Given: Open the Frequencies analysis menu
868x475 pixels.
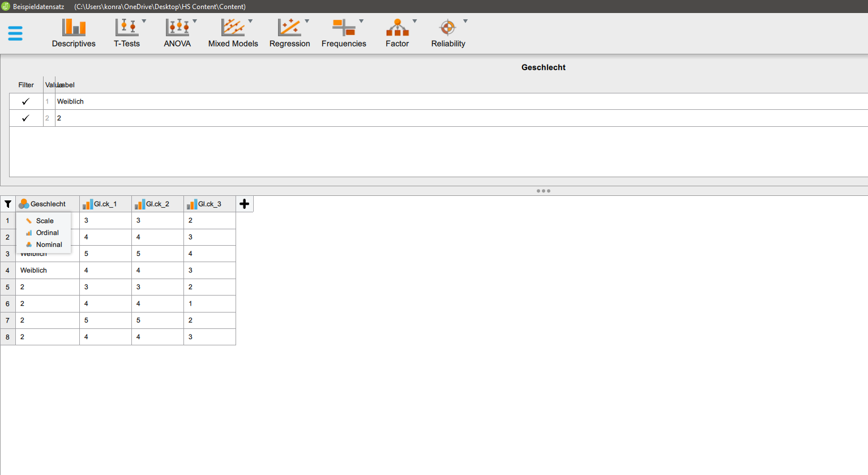Looking at the screenshot, I should (344, 33).
